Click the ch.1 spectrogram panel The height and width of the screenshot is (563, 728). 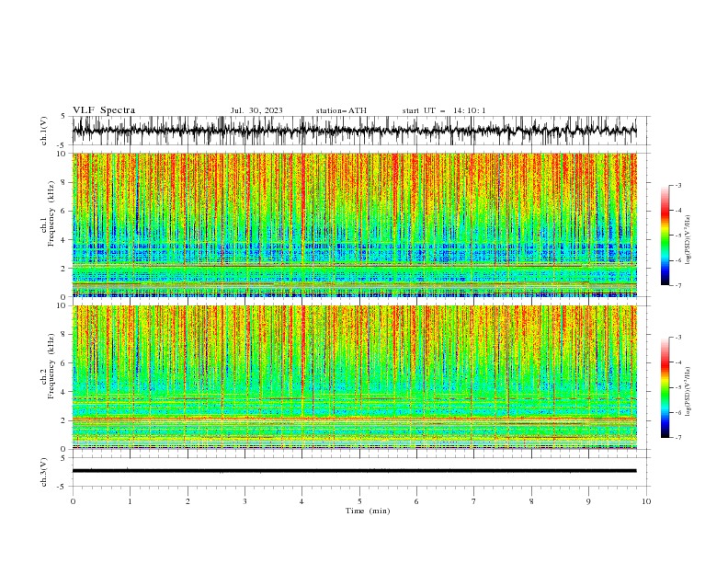tap(354, 224)
